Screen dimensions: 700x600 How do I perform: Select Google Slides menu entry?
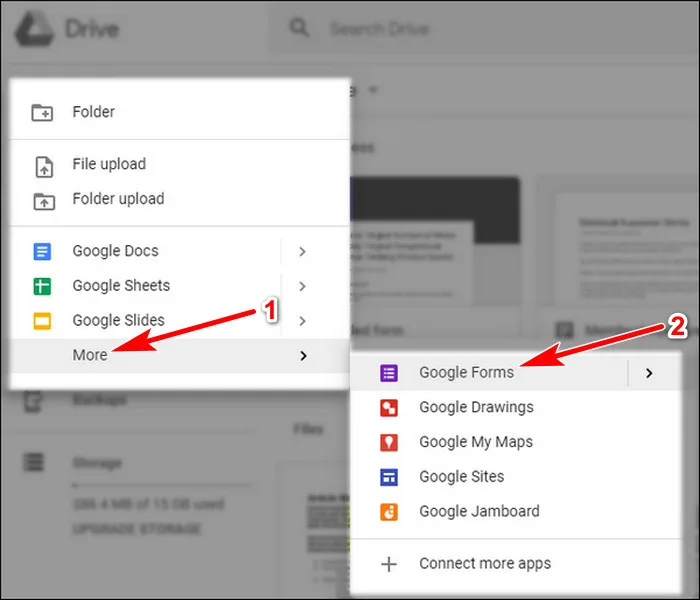pos(180,321)
